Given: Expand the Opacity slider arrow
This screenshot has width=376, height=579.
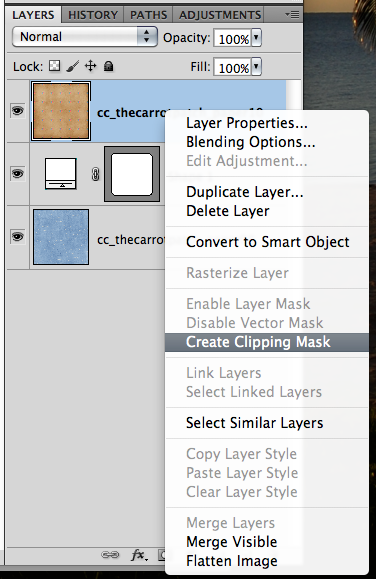Looking at the screenshot, I should [256, 38].
